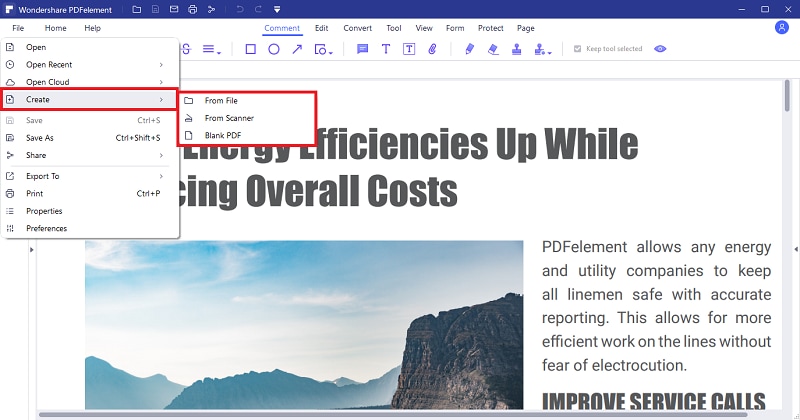The image size is (800, 420).
Task: Click the printer icon in title bar
Action: click(x=192, y=9)
